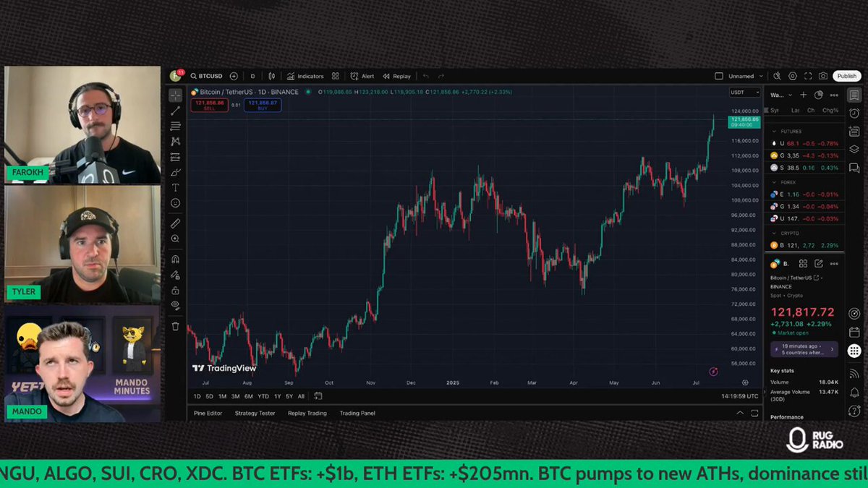Open the Strategy Tester tab
868x488 pixels.
[x=255, y=413]
